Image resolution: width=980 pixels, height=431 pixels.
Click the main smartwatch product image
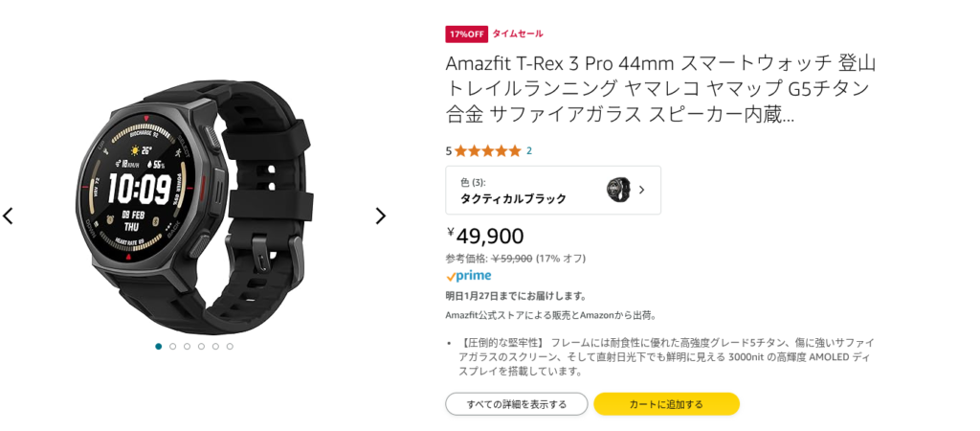tap(194, 201)
